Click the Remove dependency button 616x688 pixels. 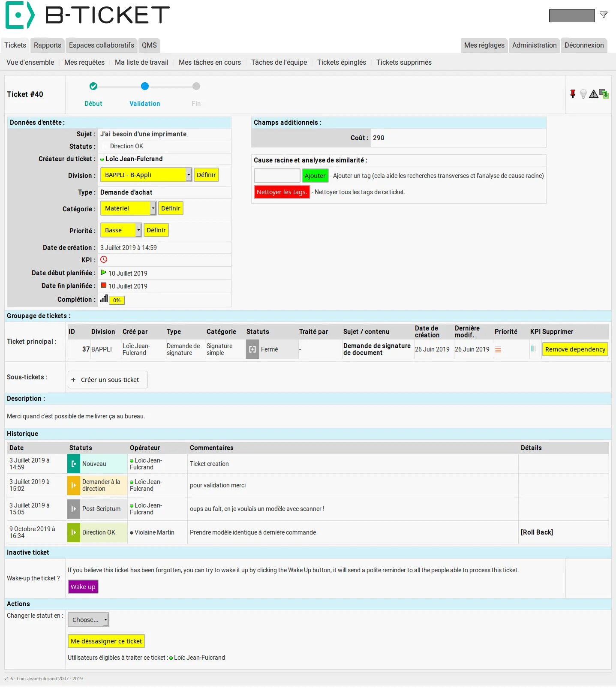(x=575, y=349)
